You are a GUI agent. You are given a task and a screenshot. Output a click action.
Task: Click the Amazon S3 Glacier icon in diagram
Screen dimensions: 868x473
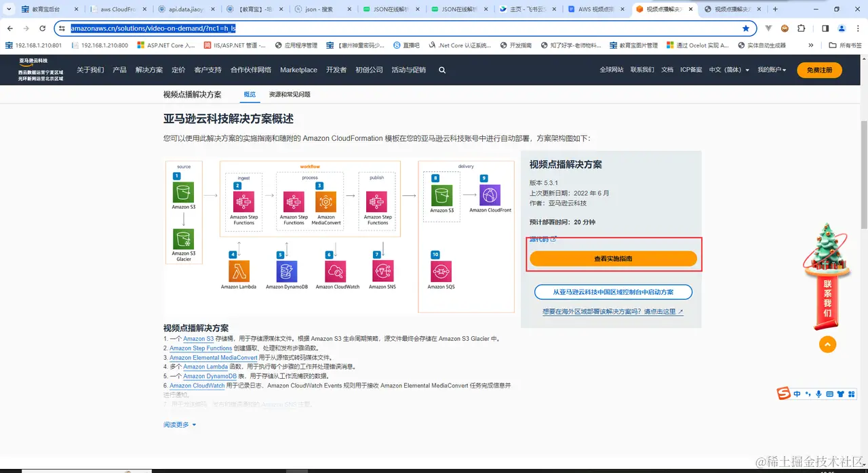click(184, 239)
